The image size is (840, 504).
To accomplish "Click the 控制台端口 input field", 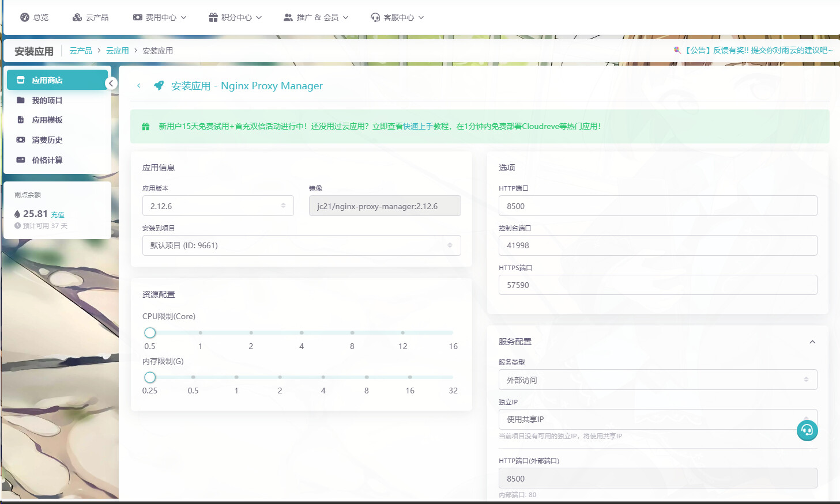I will 657,245.
